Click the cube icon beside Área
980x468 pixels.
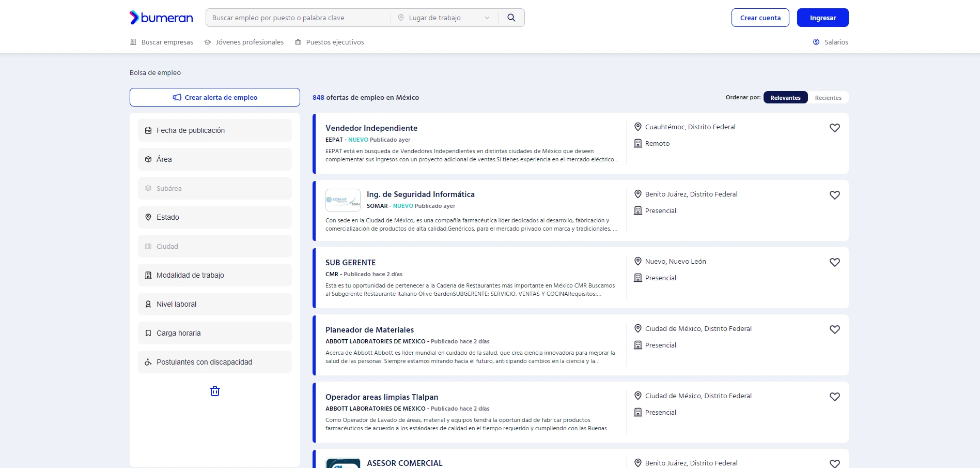pos(148,159)
